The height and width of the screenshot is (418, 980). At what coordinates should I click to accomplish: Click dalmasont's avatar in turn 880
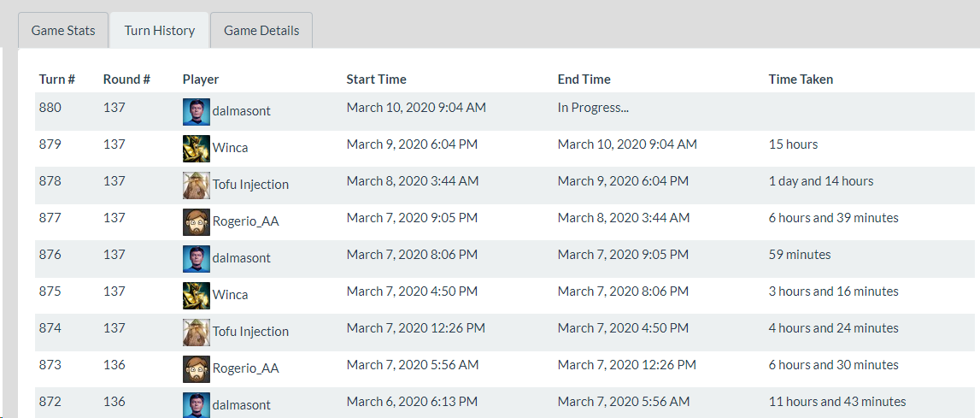tap(197, 111)
